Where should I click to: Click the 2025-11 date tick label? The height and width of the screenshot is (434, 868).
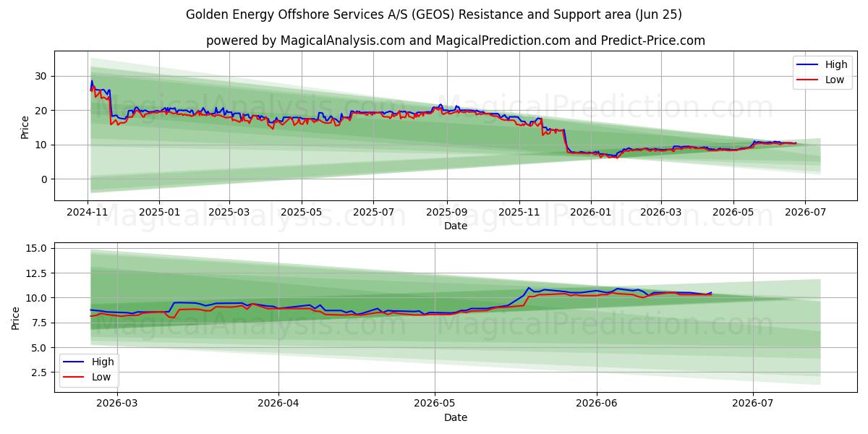pyautogui.click(x=519, y=213)
